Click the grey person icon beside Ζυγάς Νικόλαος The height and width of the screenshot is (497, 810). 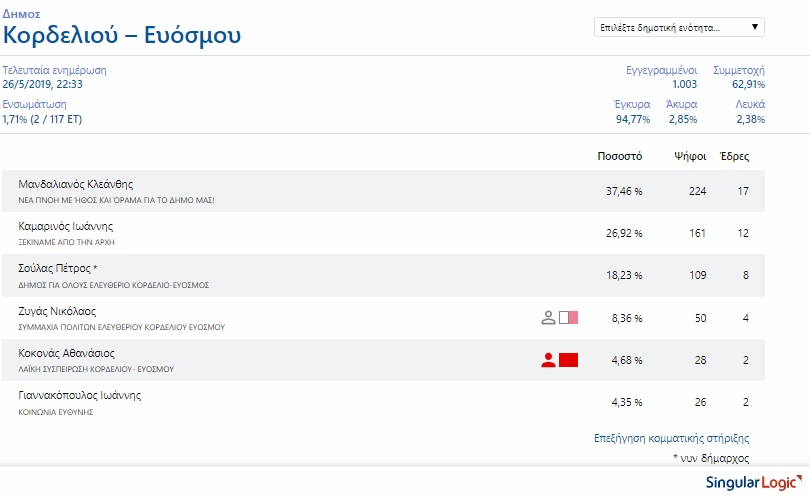(548, 317)
